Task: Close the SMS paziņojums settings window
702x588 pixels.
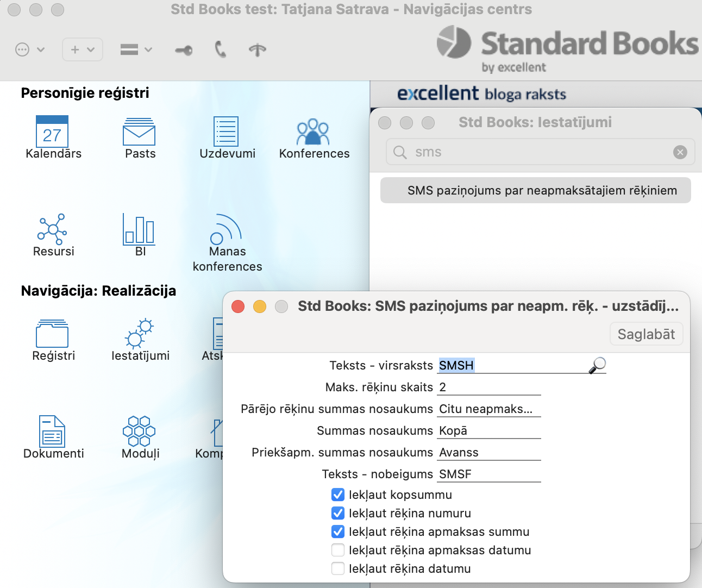Action: click(x=238, y=306)
